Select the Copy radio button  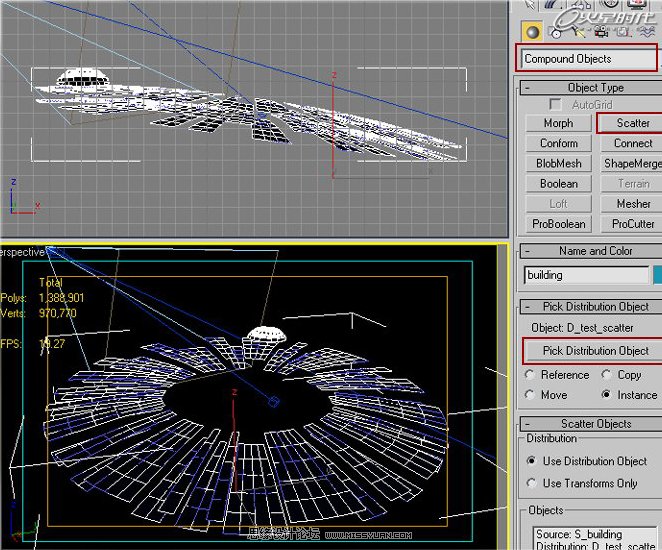[x=606, y=375]
